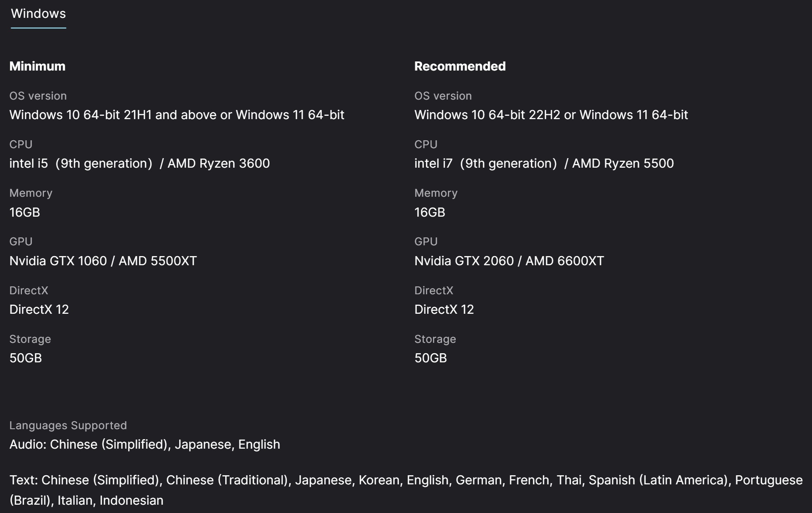Click the CPU label in the Minimum column

(x=21, y=144)
